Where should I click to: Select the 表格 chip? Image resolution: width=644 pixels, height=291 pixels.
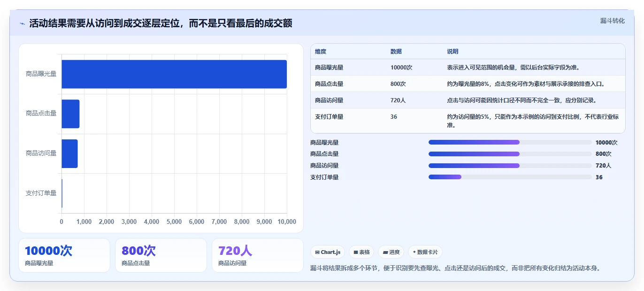(x=361, y=252)
